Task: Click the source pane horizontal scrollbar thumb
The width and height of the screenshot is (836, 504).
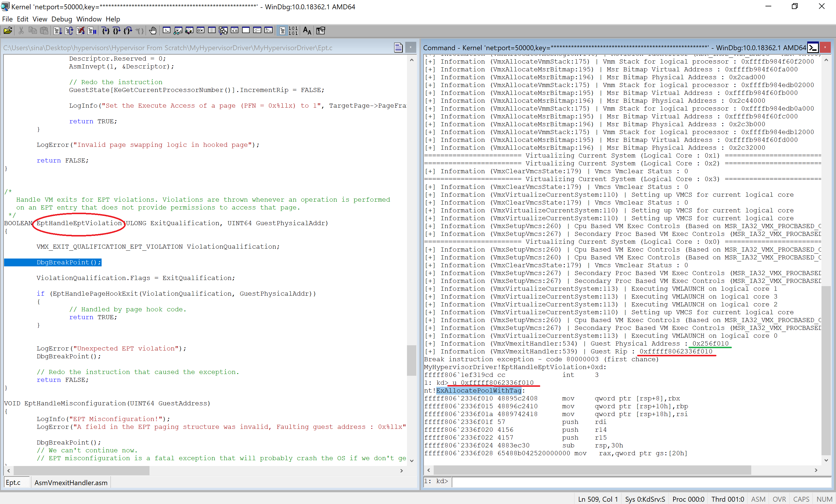Action: coord(82,470)
